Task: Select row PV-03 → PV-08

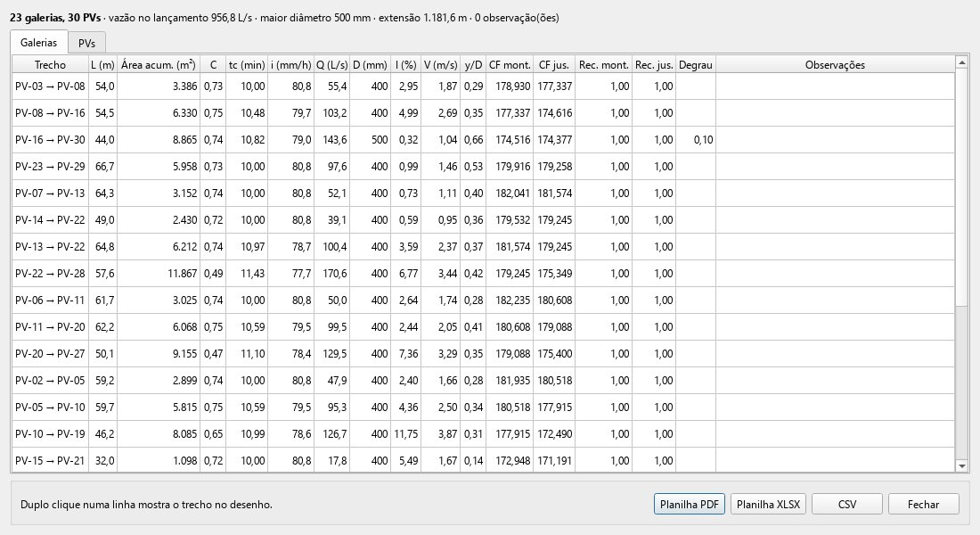Action: [483, 86]
